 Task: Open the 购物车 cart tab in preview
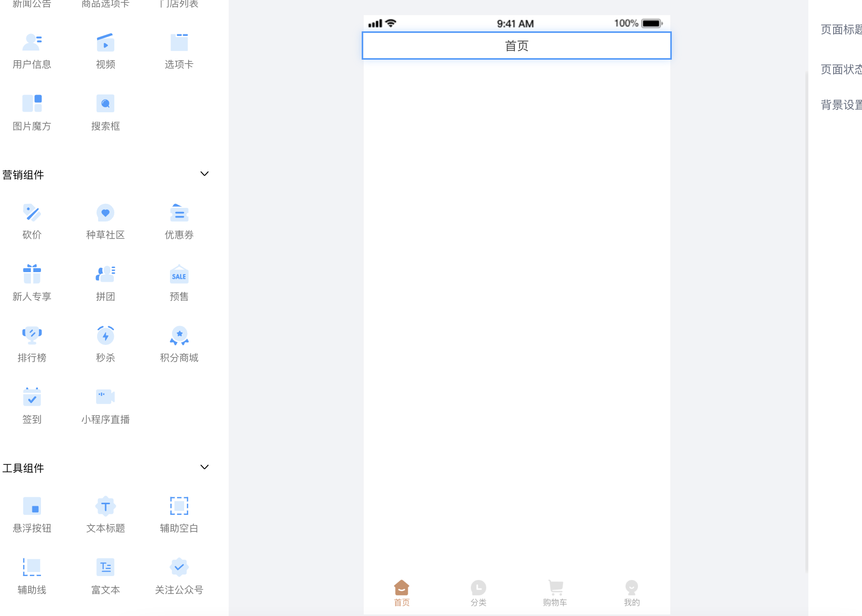(555, 593)
